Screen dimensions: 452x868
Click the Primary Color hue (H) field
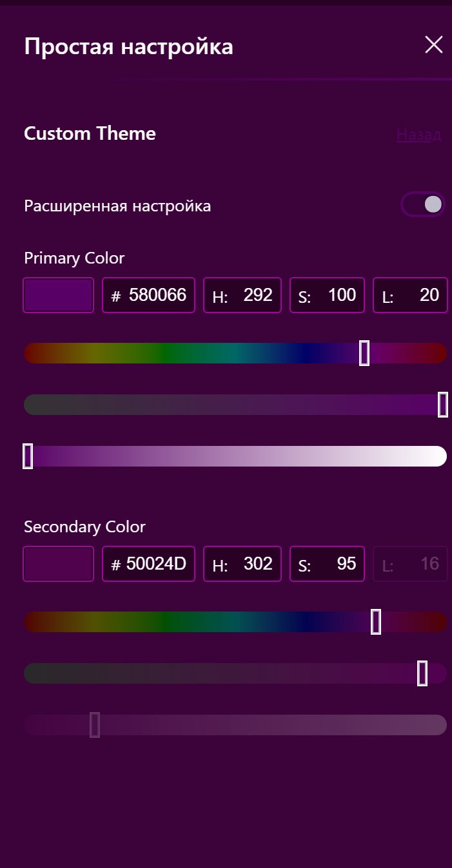pos(242,295)
